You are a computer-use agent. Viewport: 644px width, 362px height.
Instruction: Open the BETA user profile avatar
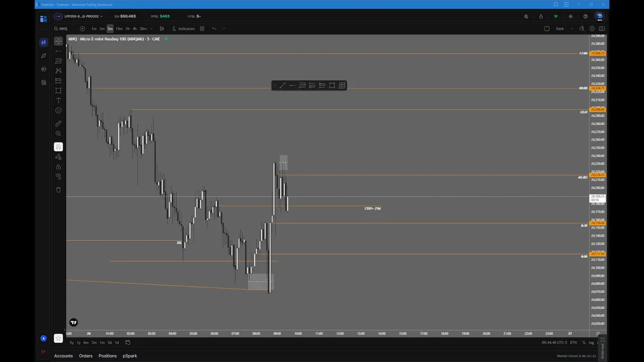coord(600,16)
